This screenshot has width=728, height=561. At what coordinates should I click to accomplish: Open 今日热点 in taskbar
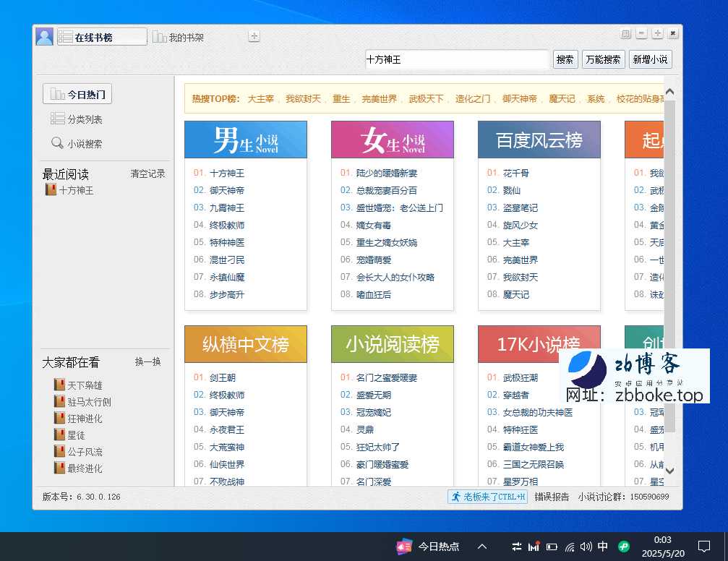[427, 547]
